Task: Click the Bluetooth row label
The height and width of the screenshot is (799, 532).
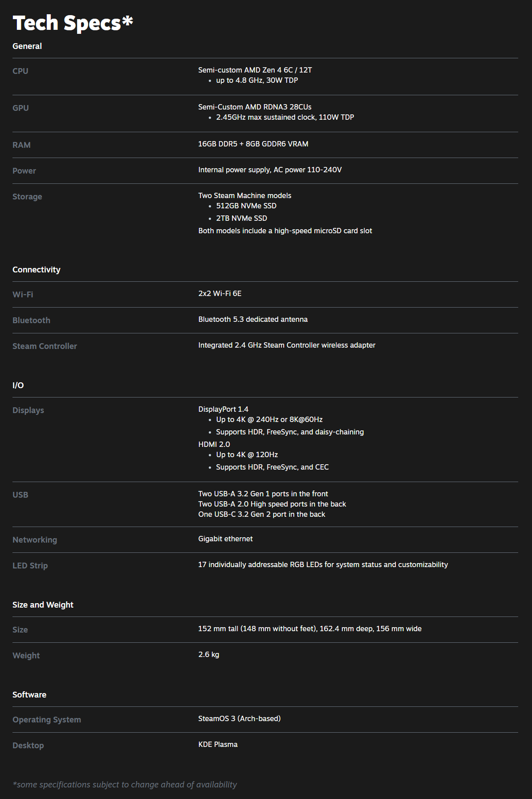Action: point(31,320)
